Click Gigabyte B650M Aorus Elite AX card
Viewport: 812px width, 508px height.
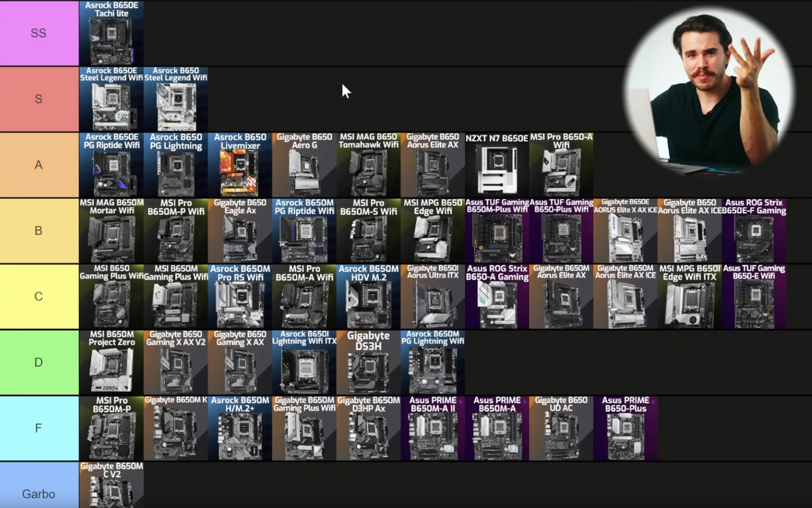(x=561, y=296)
